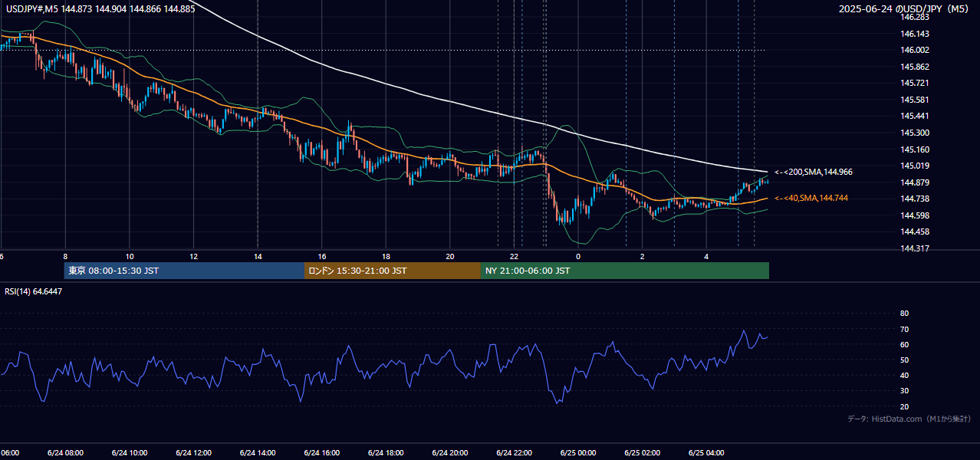The image size is (980, 460).
Task: Click the RSI(14) 64.6447 indicator label
Action: coord(34,291)
